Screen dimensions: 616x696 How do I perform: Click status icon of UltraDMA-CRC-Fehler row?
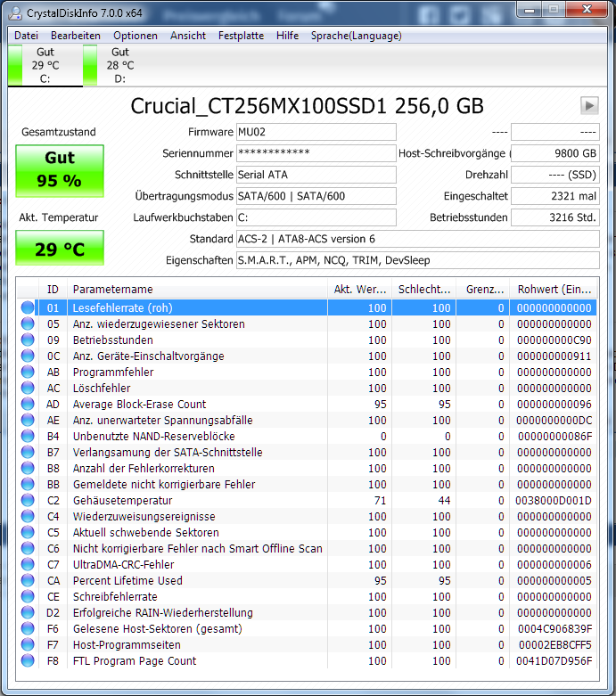pos(28,564)
